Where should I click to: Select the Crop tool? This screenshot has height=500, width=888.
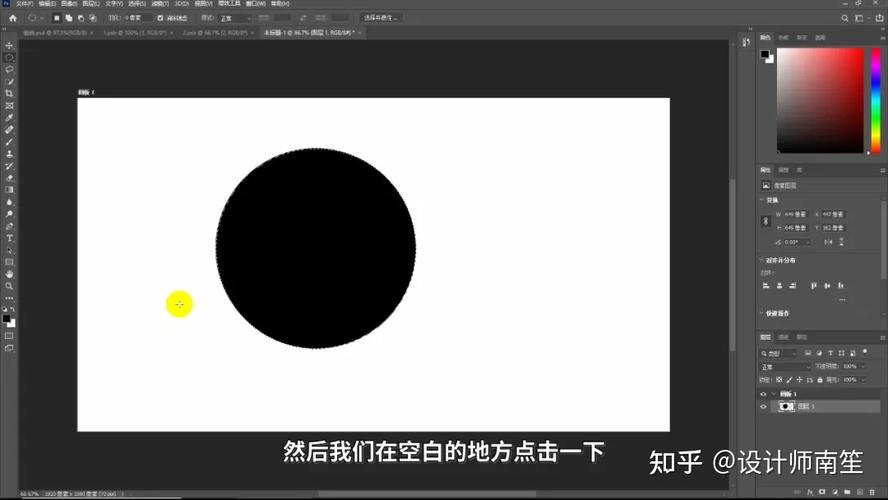(x=9, y=93)
